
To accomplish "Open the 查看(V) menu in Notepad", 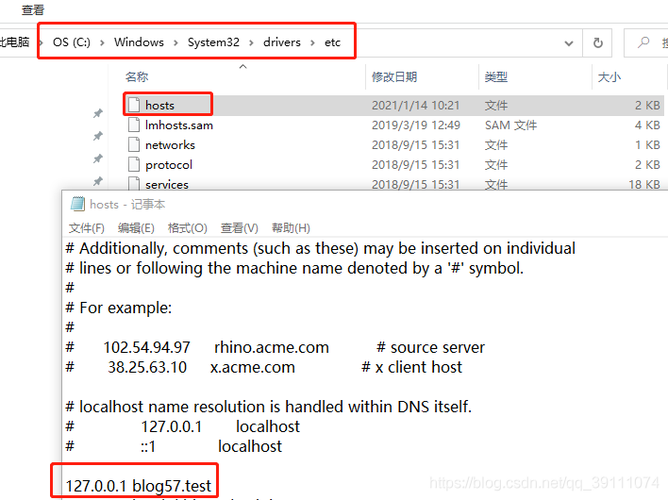I will pos(239,228).
